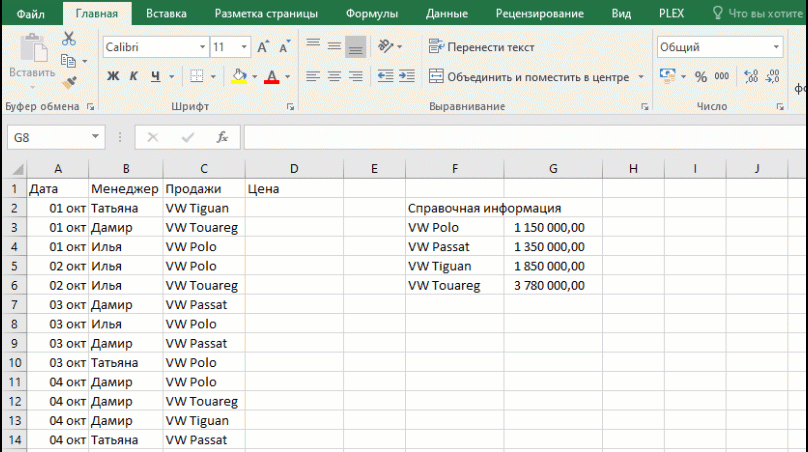Viewport: 808px width, 452px height.
Task: Click the Цена header cell
Action: pyautogui.click(x=294, y=189)
